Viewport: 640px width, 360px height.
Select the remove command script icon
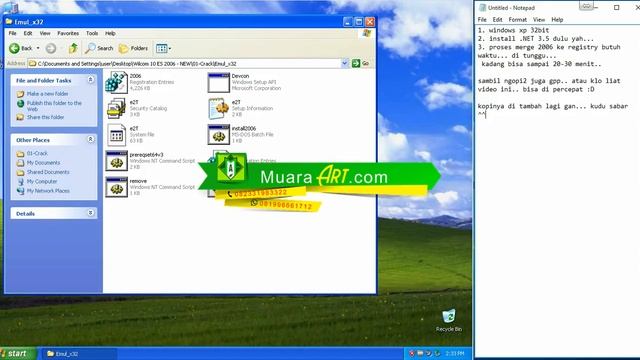coord(116,187)
